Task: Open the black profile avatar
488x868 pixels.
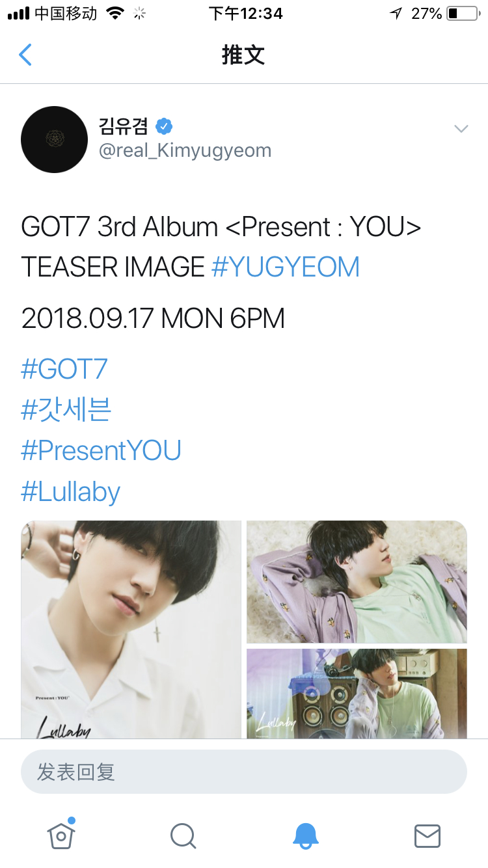Action: tap(55, 139)
